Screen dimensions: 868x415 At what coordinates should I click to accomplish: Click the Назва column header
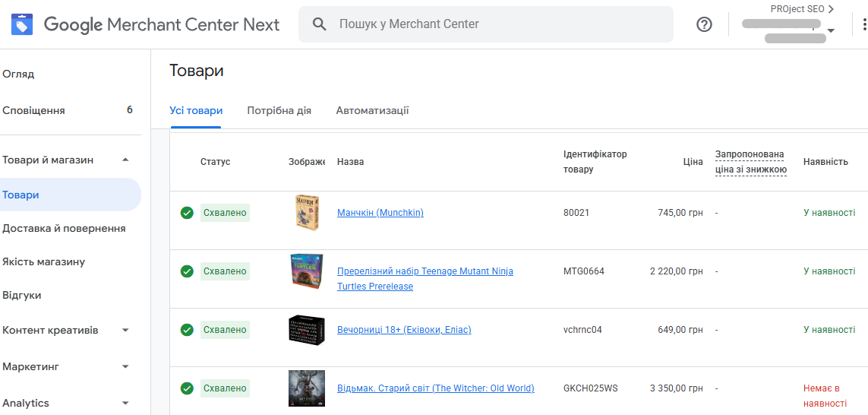pyautogui.click(x=350, y=162)
